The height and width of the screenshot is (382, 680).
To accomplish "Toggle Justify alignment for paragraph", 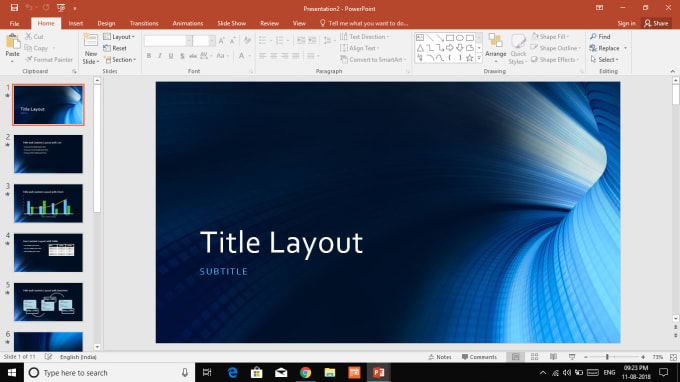I will (296, 56).
